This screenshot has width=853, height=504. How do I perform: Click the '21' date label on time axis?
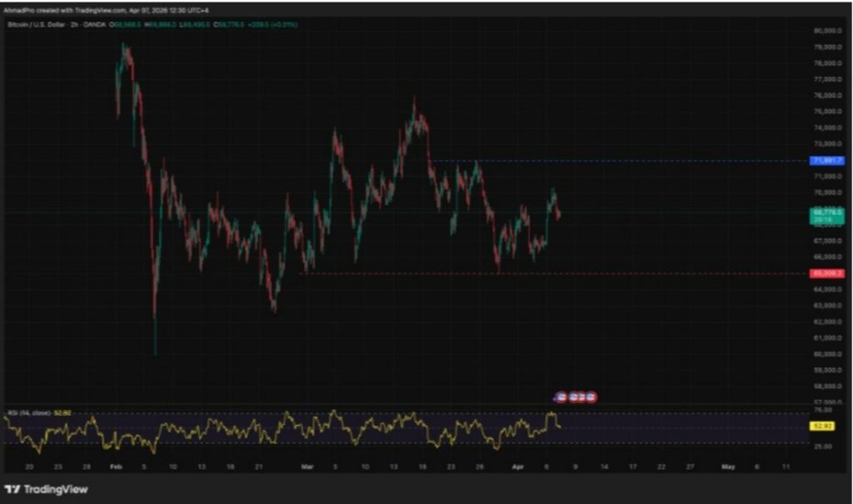[x=259, y=467]
